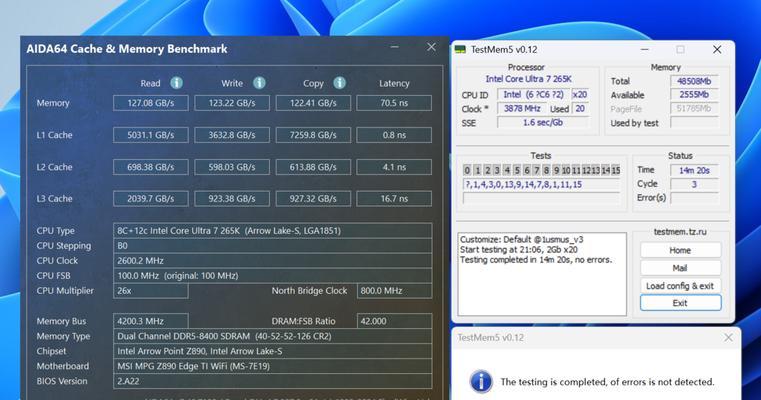
Task: Click the TestMem5 log text box
Action: click(542, 274)
